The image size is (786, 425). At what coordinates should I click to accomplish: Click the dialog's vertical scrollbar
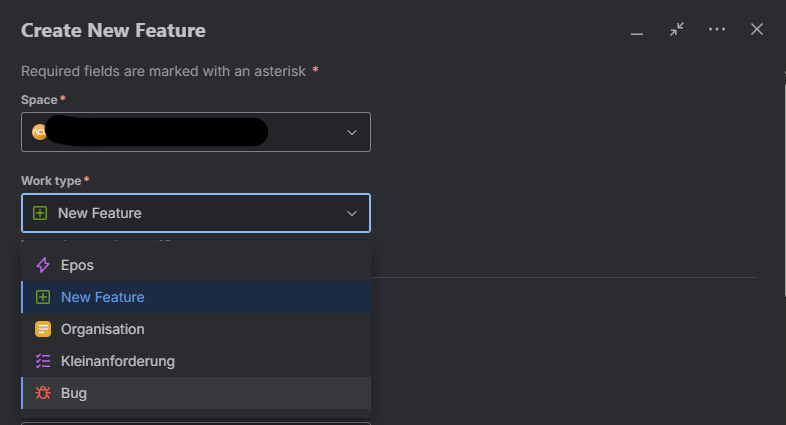pyautogui.click(x=783, y=190)
